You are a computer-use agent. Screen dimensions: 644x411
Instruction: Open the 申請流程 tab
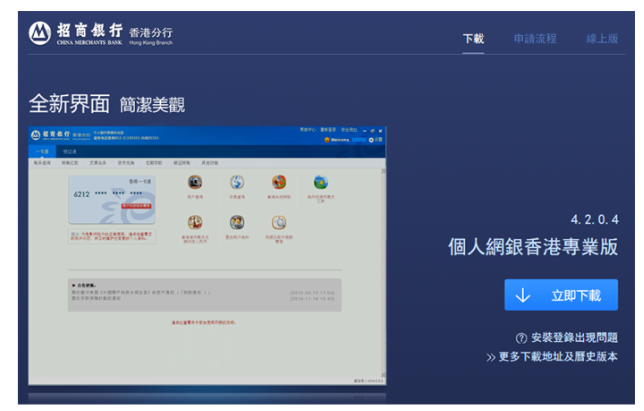(x=535, y=39)
